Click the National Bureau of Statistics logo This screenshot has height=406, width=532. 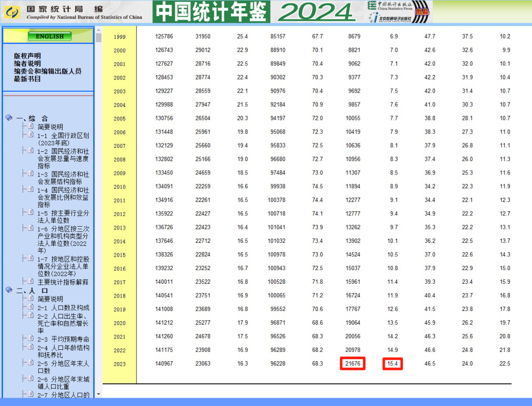click(11, 12)
